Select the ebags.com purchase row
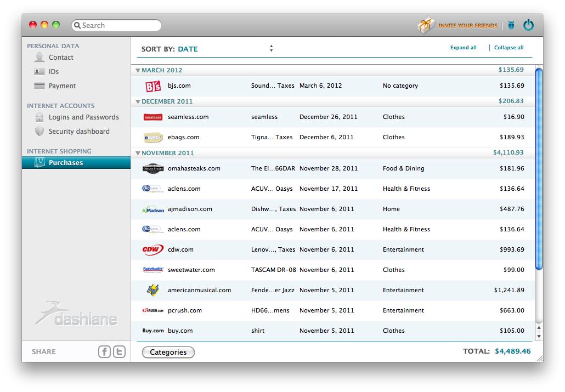Screen dimensions: 565x392 click(x=333, y=137)
